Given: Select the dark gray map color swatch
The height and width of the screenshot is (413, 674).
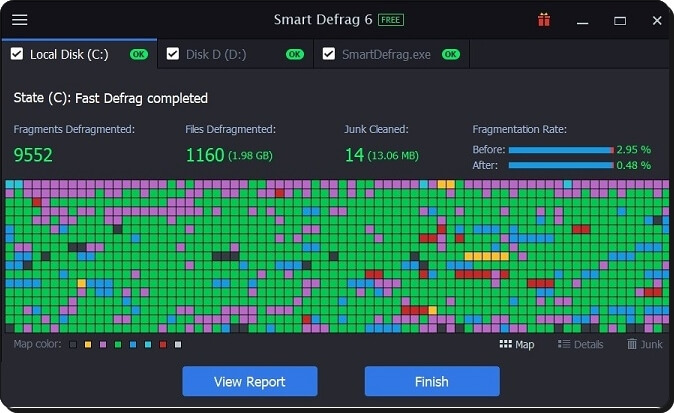Looking at the screenshot, I should click(x=73, y=345).
